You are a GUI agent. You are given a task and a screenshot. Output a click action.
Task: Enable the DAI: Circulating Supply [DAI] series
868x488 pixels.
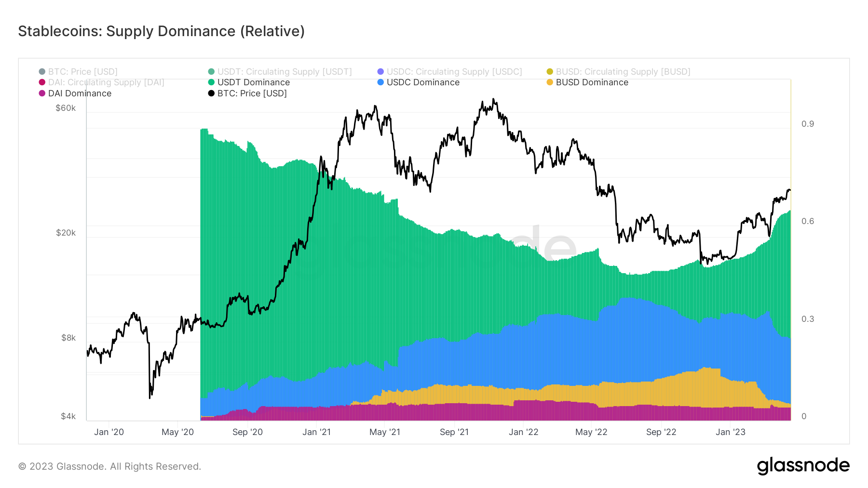click(106, 82)
